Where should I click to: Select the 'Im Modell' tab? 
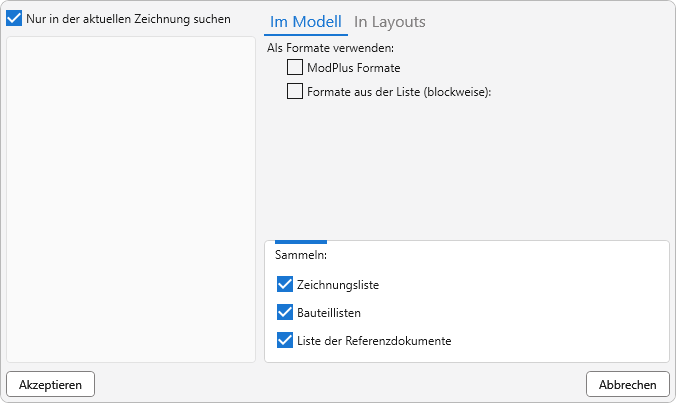click(x=305, y=22)
